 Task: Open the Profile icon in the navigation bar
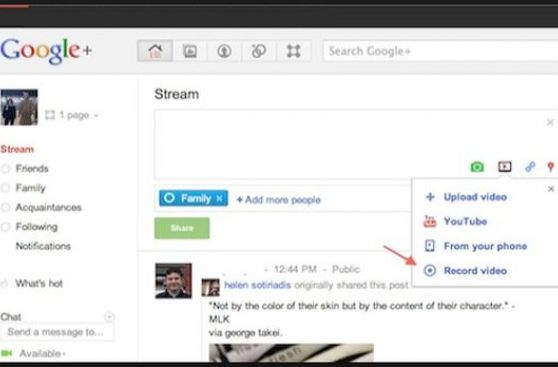[x=224, y=51]
